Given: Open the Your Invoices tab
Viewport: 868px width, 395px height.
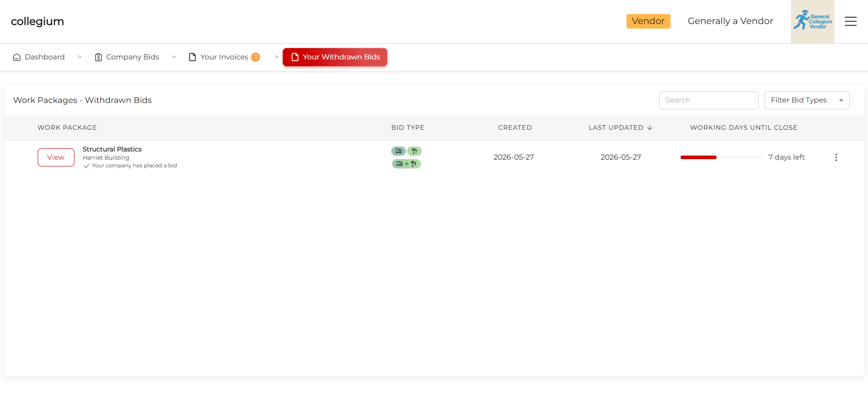Looking at the screenshot, I should point(224,57).
